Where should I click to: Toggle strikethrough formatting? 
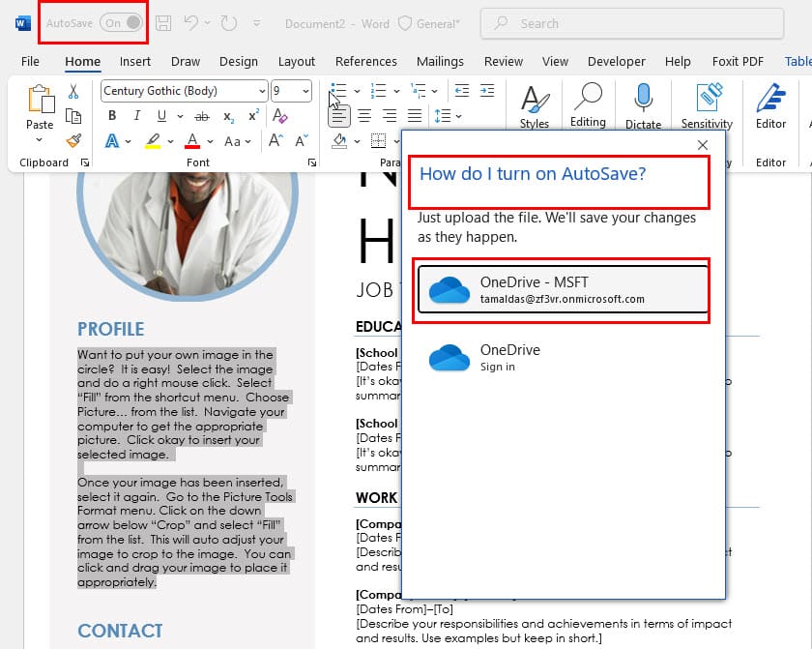202,116
